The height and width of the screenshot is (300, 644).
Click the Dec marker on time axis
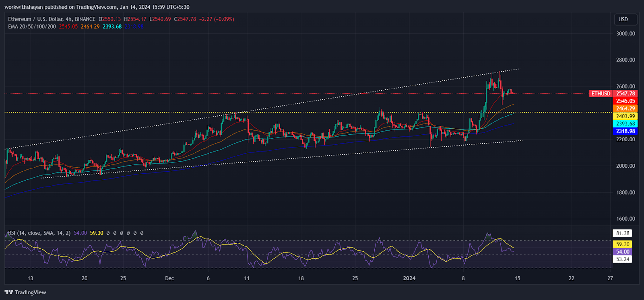[169, 278]
